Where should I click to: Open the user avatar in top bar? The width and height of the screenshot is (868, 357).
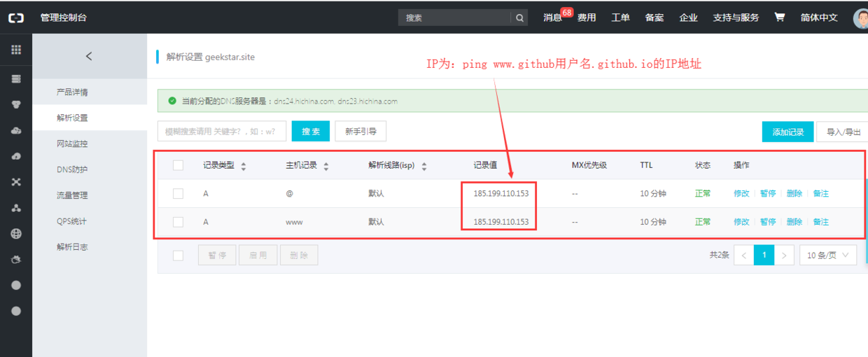tap(861, 18)
